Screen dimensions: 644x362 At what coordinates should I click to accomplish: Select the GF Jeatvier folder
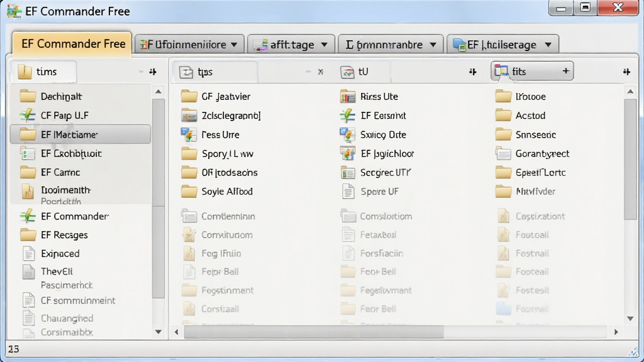[216, 96]
